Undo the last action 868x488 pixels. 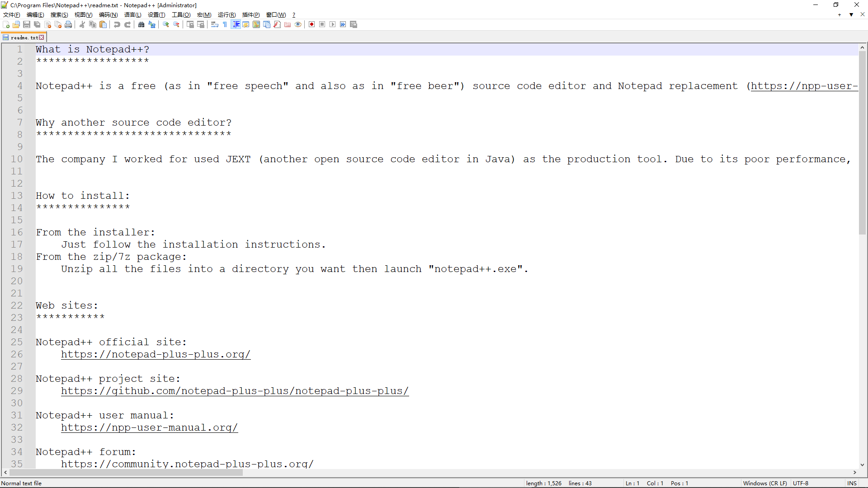point(117,24)
